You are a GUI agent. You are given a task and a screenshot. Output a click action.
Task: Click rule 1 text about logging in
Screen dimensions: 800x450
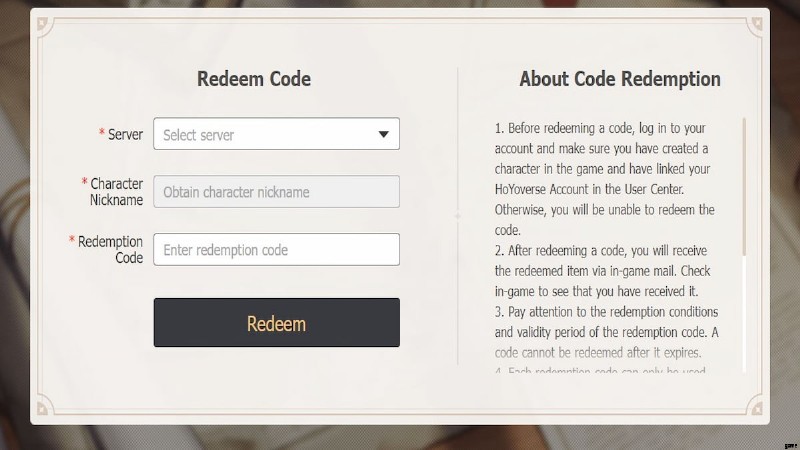tap(605, 179)
